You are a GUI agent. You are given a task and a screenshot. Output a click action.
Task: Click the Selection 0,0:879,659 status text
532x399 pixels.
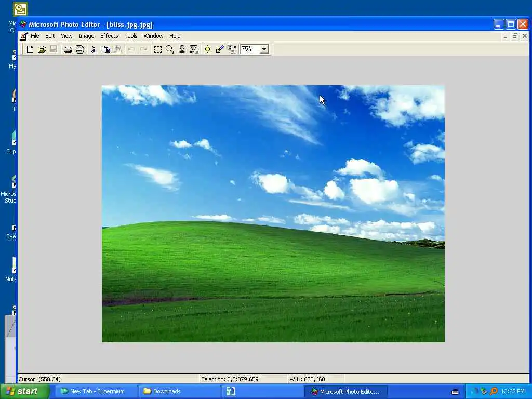(x=230, y=379)
